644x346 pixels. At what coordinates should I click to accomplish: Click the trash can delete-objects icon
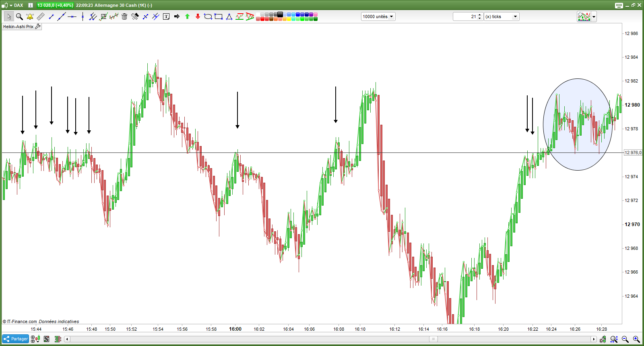click(124, 16)
